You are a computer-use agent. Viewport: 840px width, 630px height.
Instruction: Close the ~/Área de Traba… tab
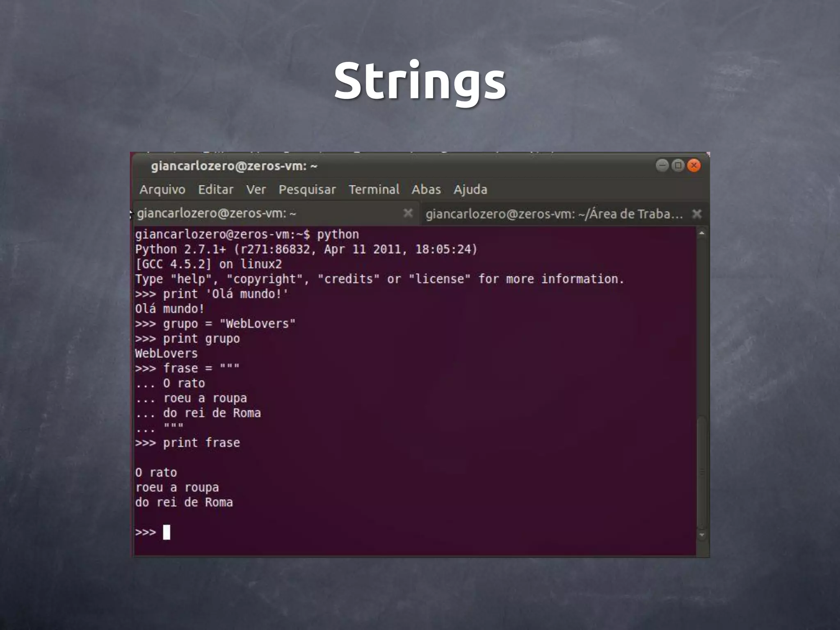[697, 214]
